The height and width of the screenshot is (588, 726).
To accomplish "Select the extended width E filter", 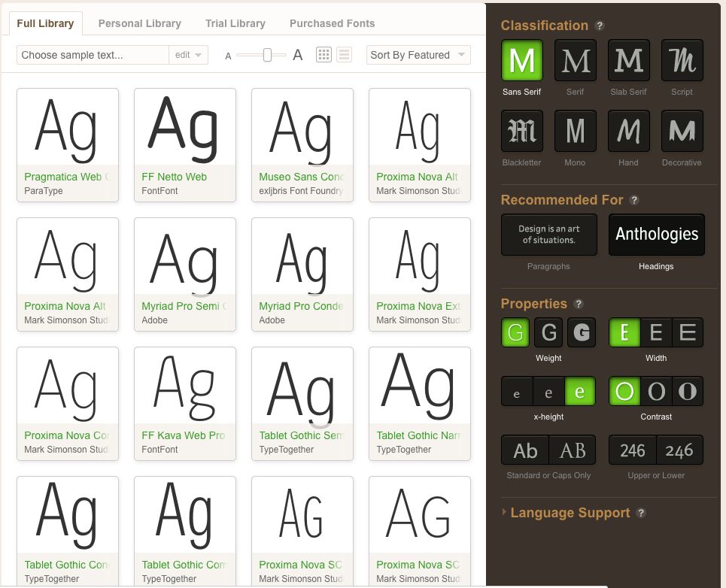I will 687,332.
